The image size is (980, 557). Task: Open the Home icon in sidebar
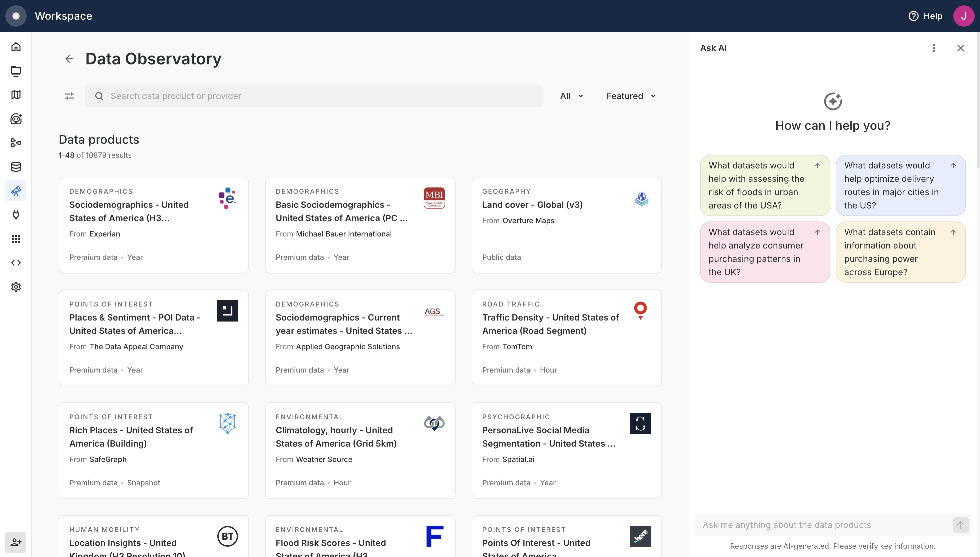pyautogui.click(x=16, y=47)
